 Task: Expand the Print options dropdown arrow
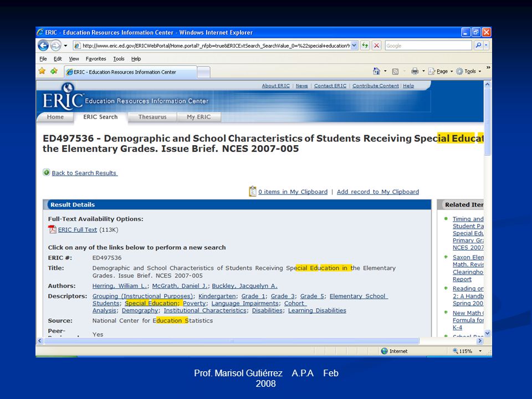tap(423, 71)
